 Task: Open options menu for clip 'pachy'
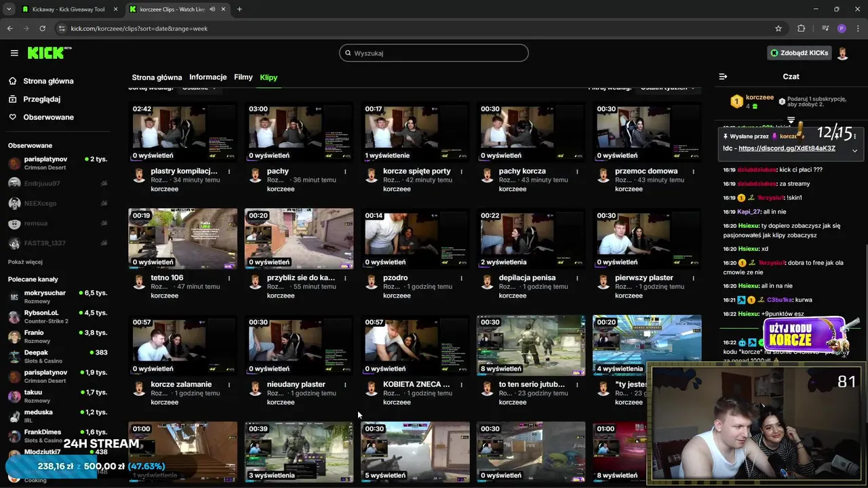coord(345,171)
